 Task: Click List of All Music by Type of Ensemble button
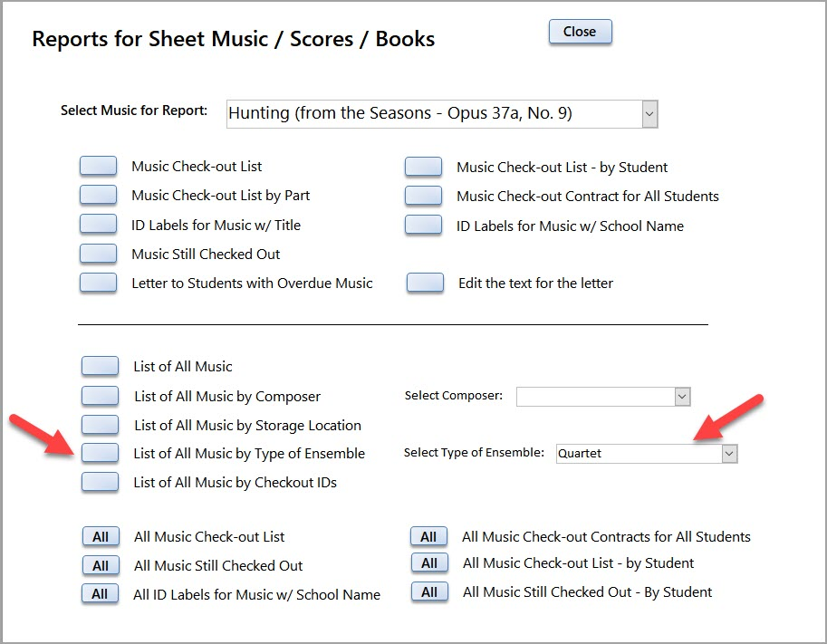(100, 453)
